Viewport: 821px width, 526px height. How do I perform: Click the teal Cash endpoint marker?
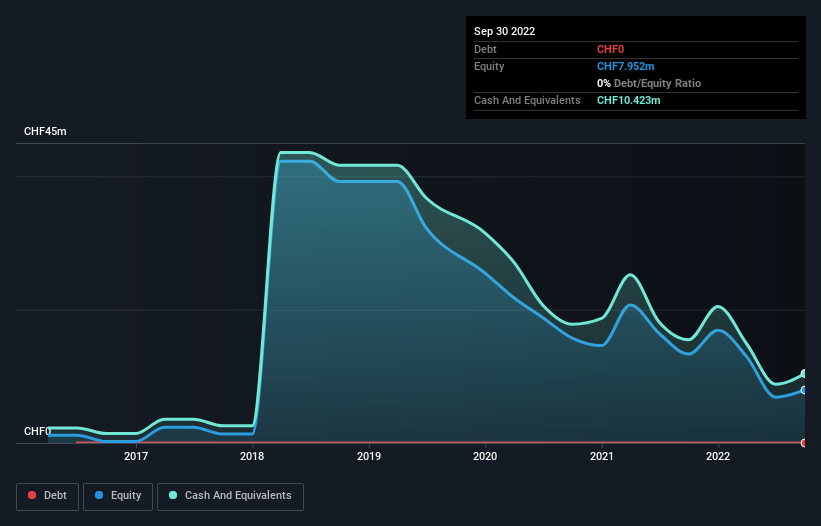tap(804, 374)
